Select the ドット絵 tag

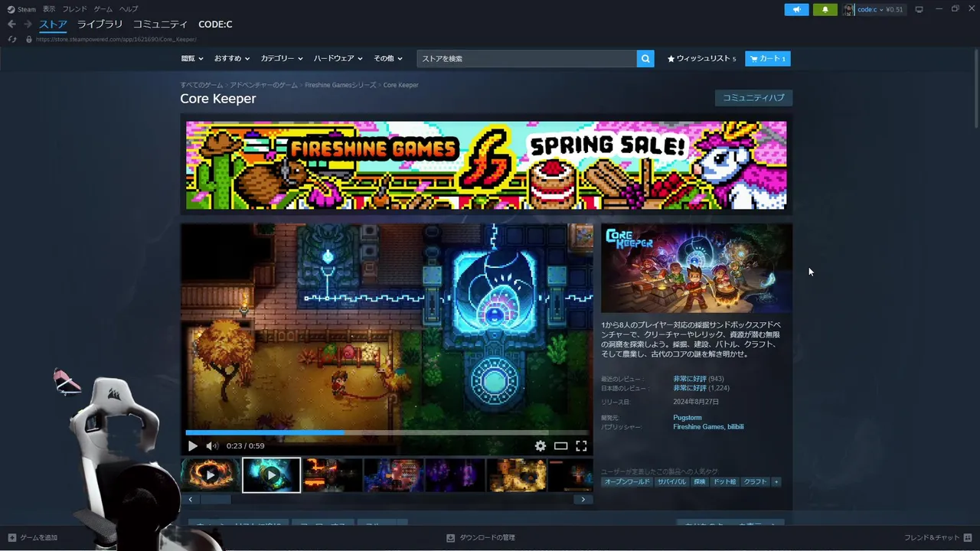724,481
